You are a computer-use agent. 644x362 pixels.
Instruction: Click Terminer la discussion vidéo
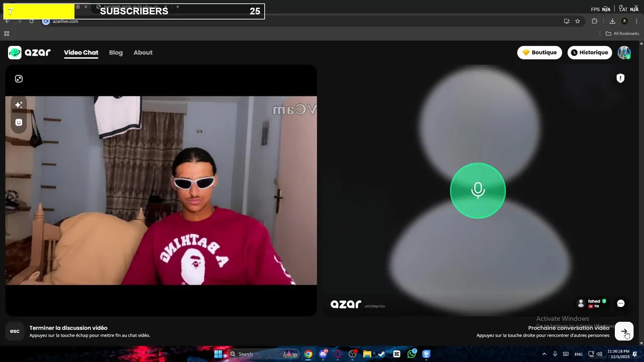tap(68, 328)
